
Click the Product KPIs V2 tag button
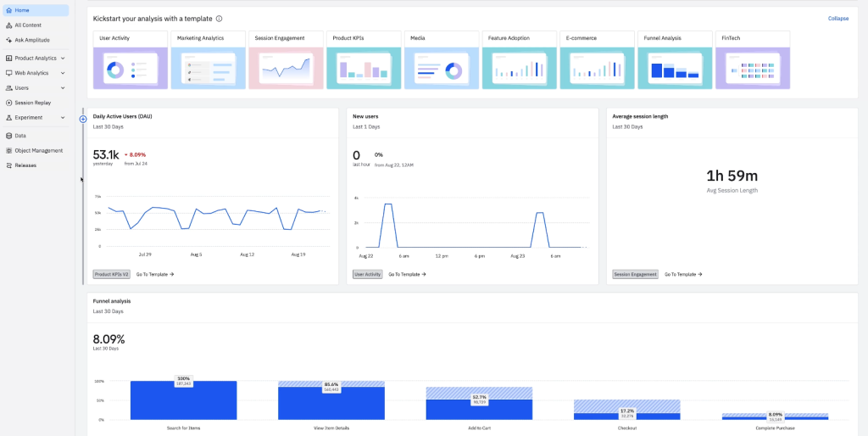112,275
